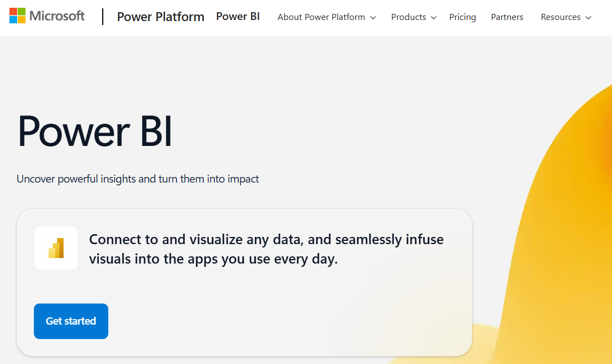
Task: Click the insights tagline under the heading
Action: click(x=137, y=179)
